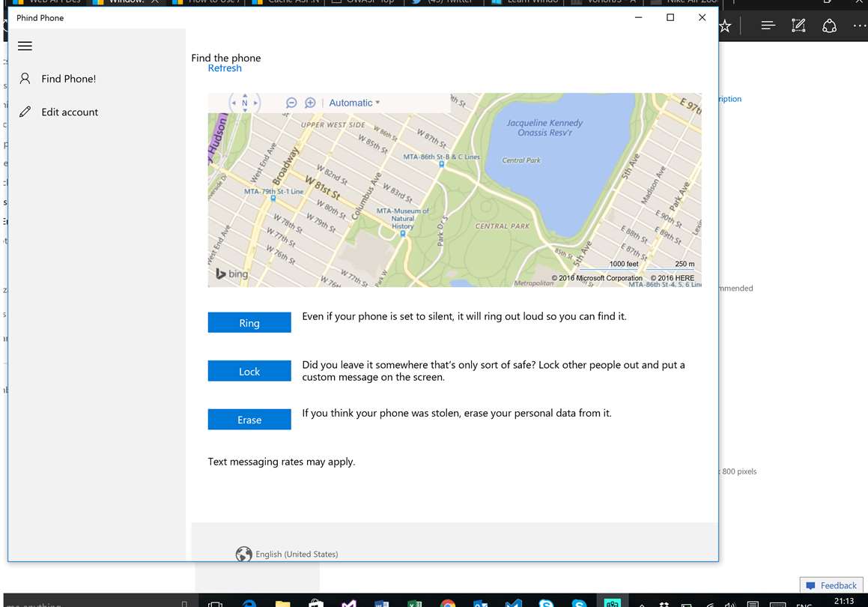Click the Refresh link
This screenshot has width=868, height=607.
[x=225, y=68]
